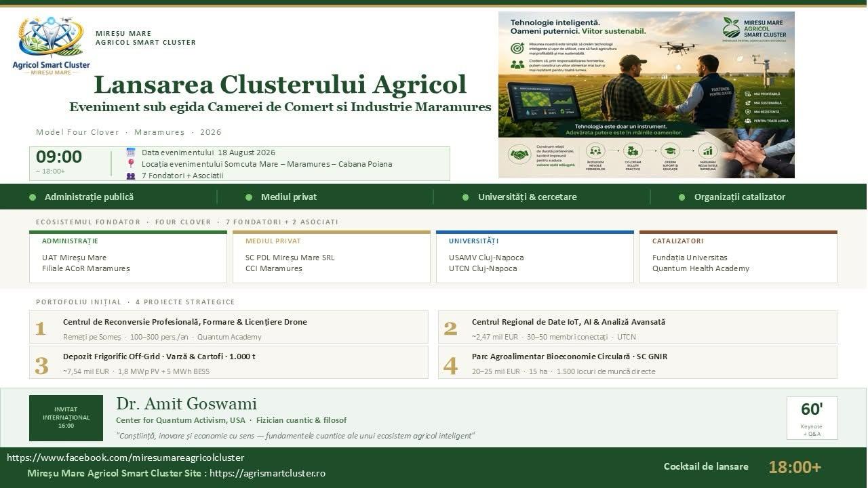Click the large 09:00 start time
868x488 pixels.
tap(59, 157)
